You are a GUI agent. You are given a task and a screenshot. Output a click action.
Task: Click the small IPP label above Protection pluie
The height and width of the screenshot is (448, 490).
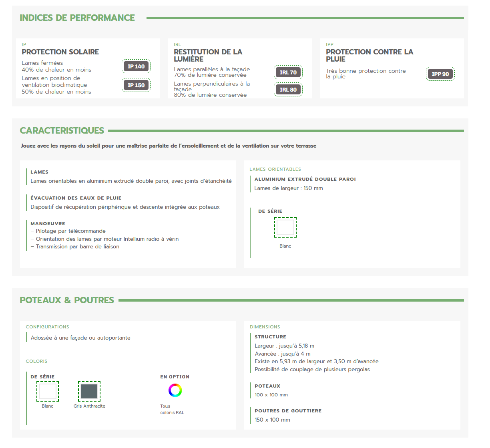pyautogui.click(x=329, y=44)
